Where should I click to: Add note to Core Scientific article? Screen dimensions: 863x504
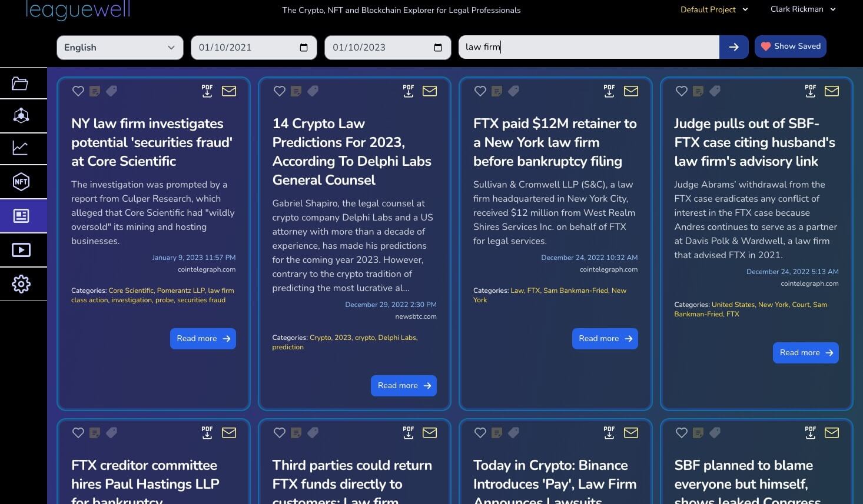click(95, 91)
